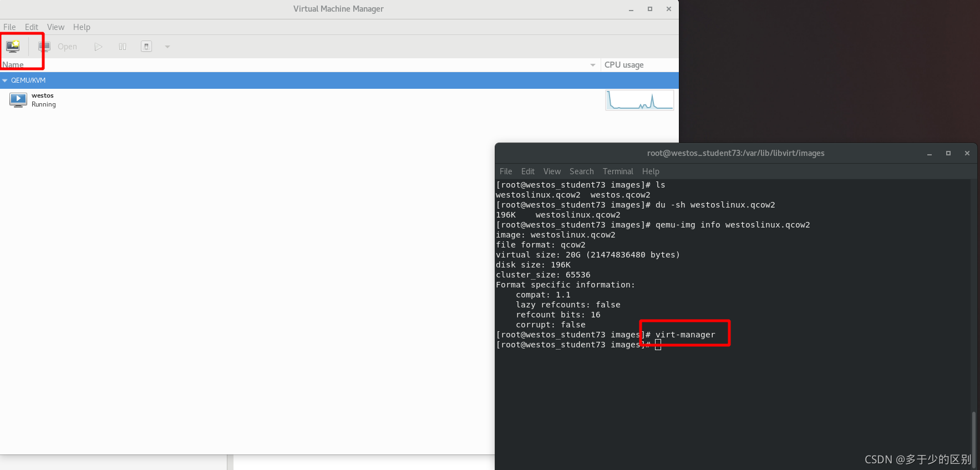Open View menu in Virtual Machine Manager
Viewport: 980px width, 470px height.
[55, 27]
